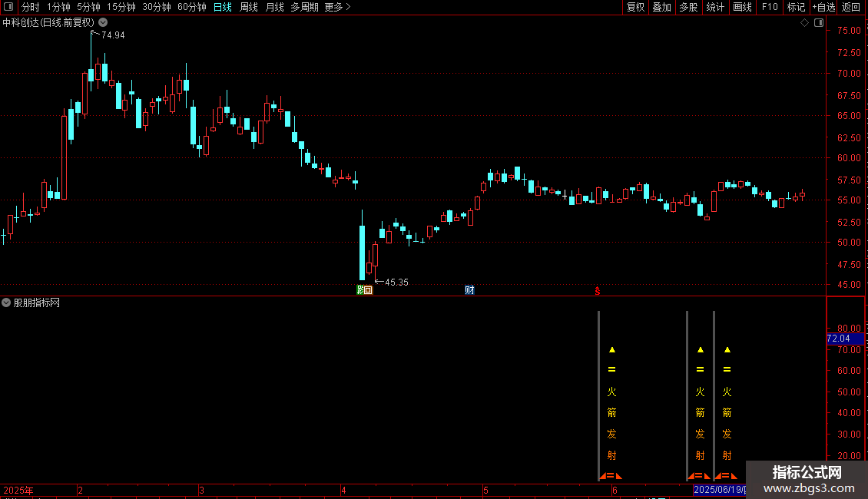Screen dimensions: 868x499
Task: Click the 72.04 indicator value tag
Action: point(845,339)
